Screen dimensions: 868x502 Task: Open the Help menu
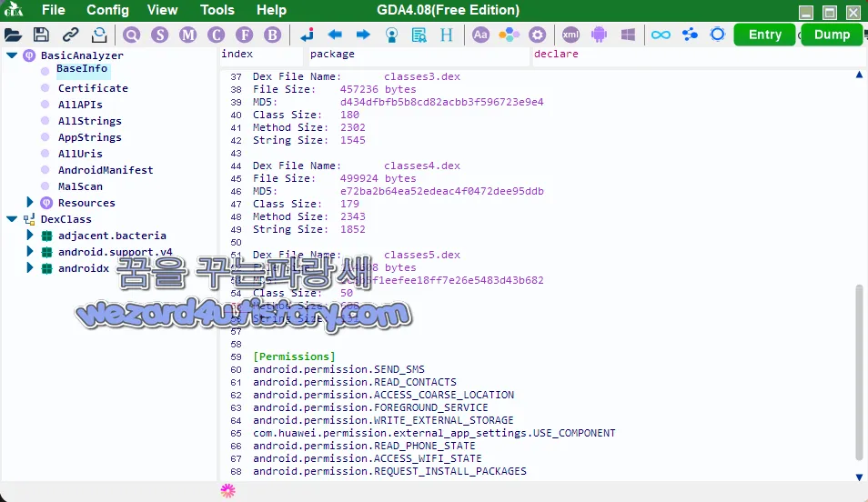coord(271,10)
